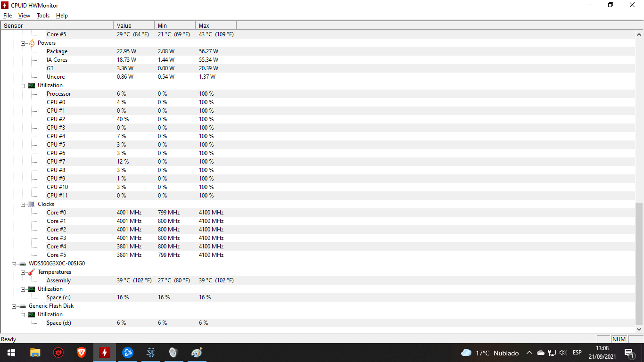Open the network tray icon
This screenshot has height=362, width=644.
pos(552,353)
